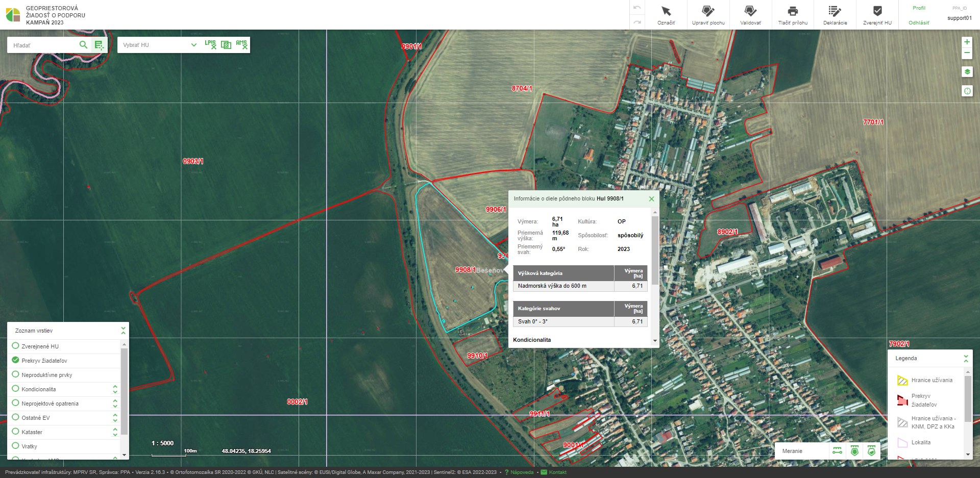Focus the Hľadať search field
The image size is (980, 478).
pos(43,45)
